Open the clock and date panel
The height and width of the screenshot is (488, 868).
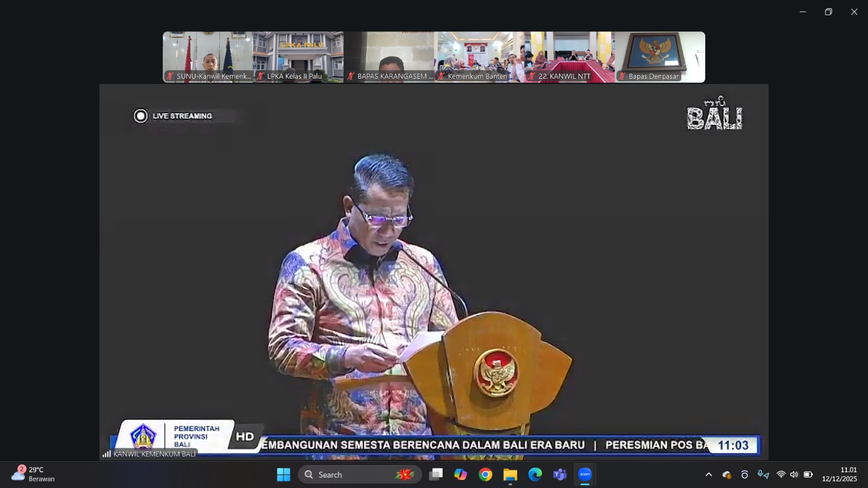point(839,474)
